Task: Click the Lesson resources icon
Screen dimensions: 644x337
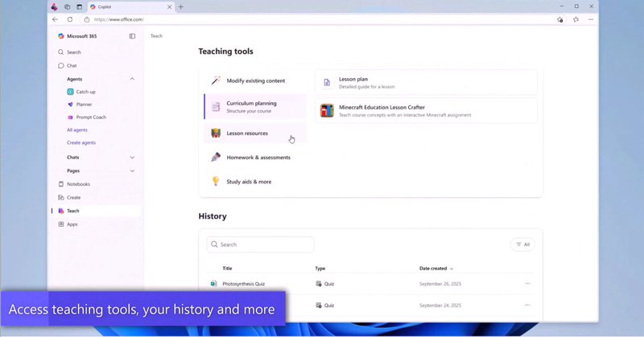Action: (x=216, y=133)
